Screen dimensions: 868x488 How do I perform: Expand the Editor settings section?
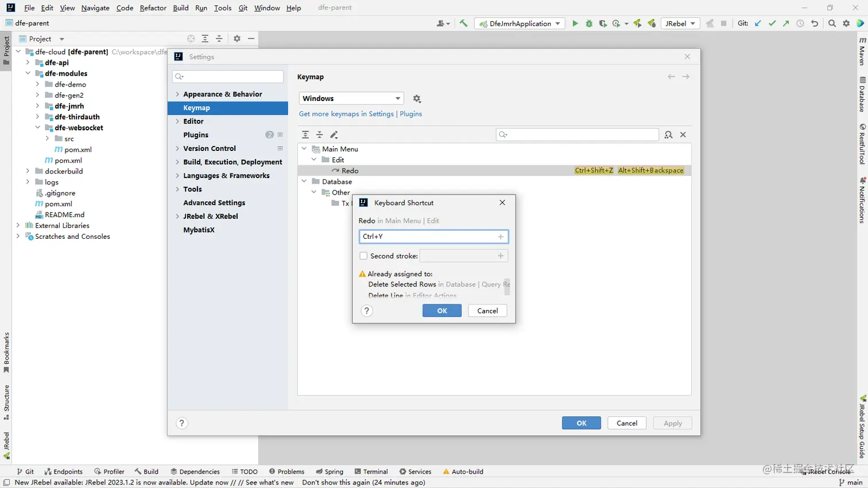pos(177,122)
